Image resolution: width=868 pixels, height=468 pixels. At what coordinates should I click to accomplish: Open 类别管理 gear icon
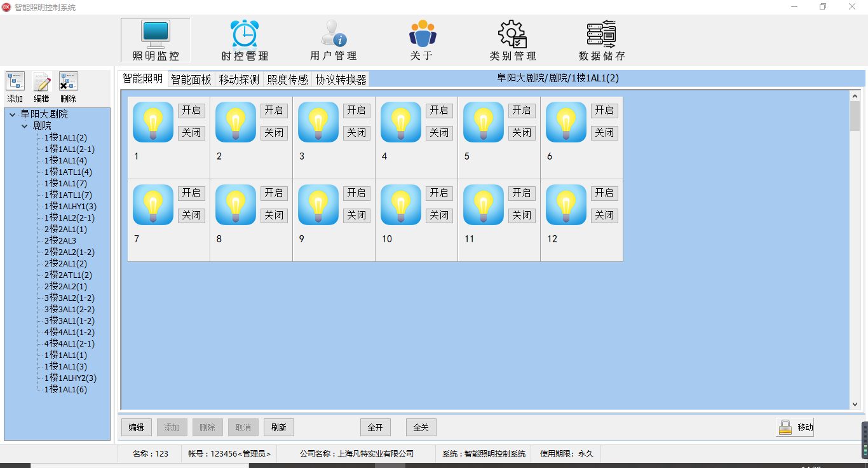tap(512, 39)
